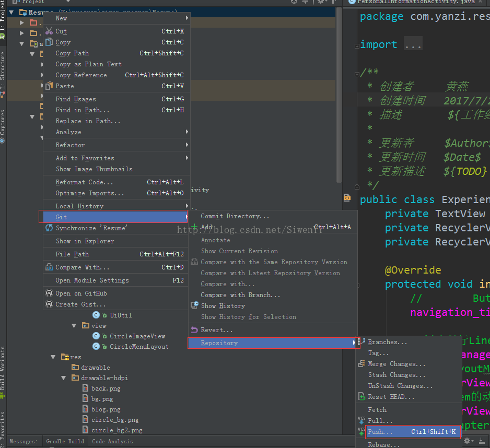Switch to PersonalInformationActivity.java editor tab
Image resolution: width=490 pixels, height=448 pixels.
click(416, 2)
